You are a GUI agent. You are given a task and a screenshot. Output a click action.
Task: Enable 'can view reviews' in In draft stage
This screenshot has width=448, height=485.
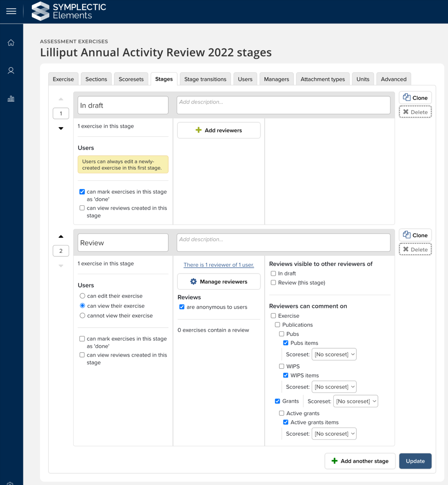tap(82, 208)
